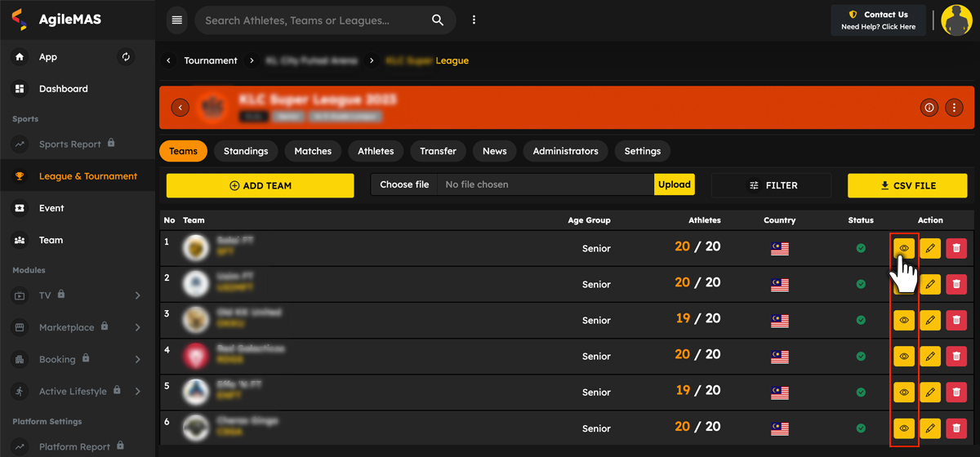The width and height of the screenshot is (980, 457).
Task: Switch to the Standings tab
Action: click(x=246, y=151)
